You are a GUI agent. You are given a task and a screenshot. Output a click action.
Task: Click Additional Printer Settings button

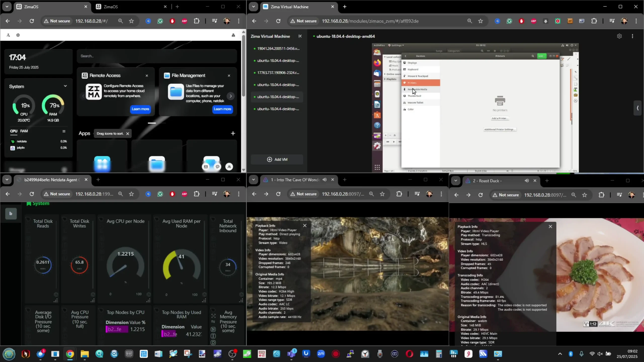500,129
